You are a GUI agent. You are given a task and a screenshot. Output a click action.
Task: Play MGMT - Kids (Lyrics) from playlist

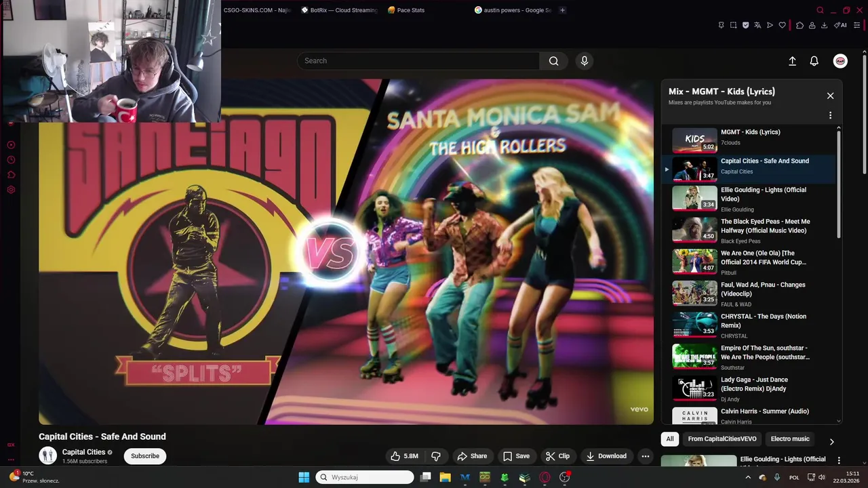749,140
